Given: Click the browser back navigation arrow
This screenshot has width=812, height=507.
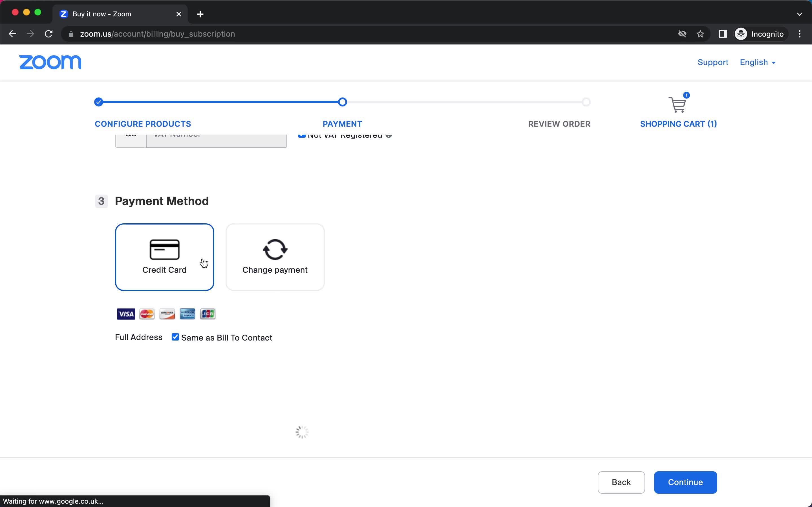Looking at the screenshot, I should (12, 34).
